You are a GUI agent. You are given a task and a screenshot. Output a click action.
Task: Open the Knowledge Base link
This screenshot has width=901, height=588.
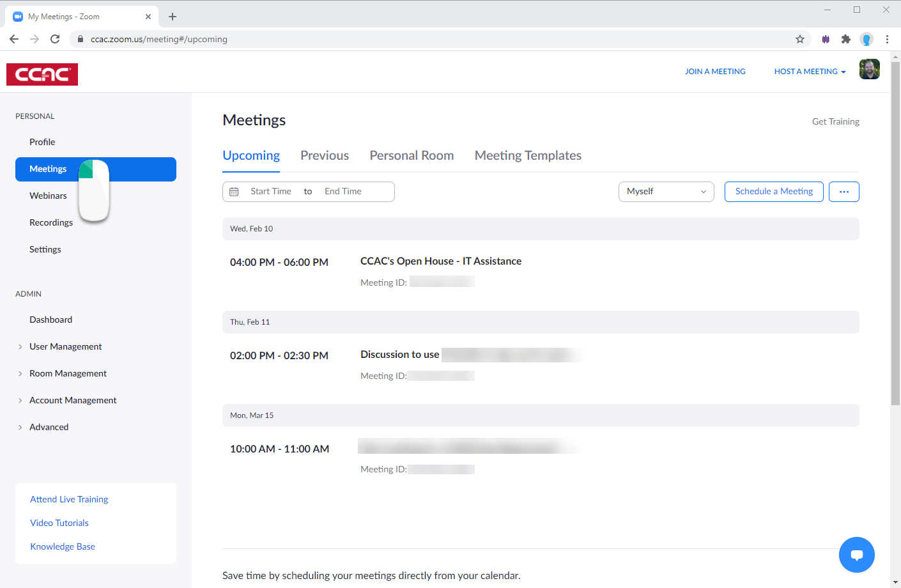click(63, 546)
